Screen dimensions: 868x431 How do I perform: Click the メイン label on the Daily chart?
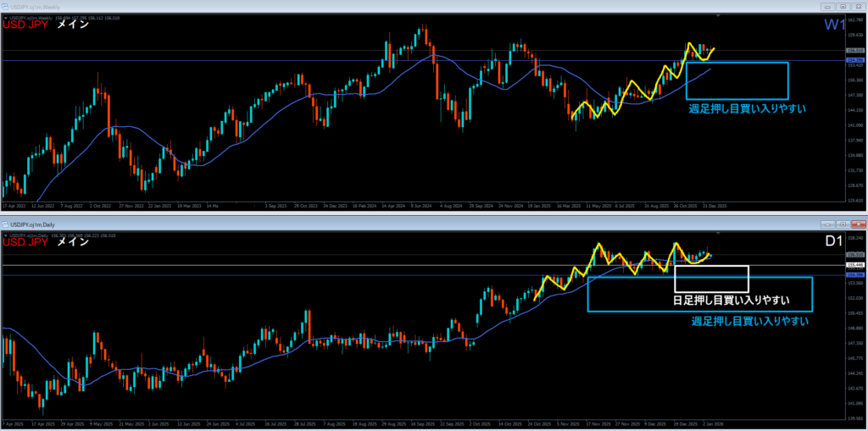(73, 242)
